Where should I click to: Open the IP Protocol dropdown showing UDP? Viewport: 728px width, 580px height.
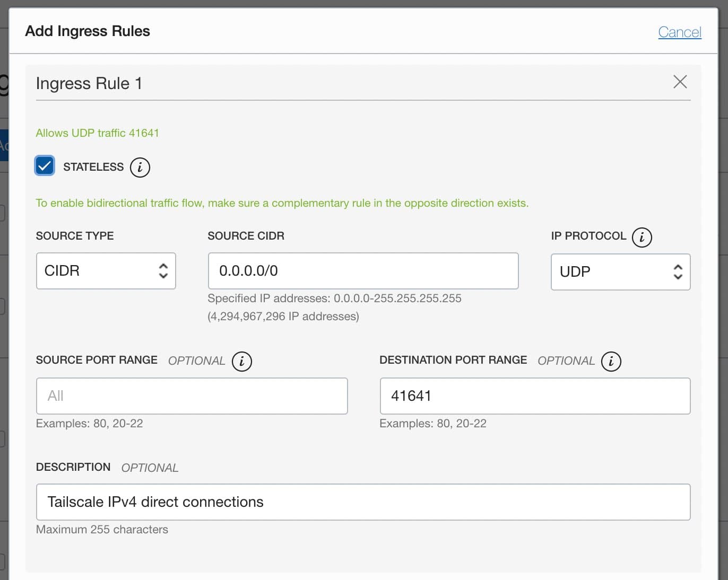pyautogui.click(x=620, y=272)
